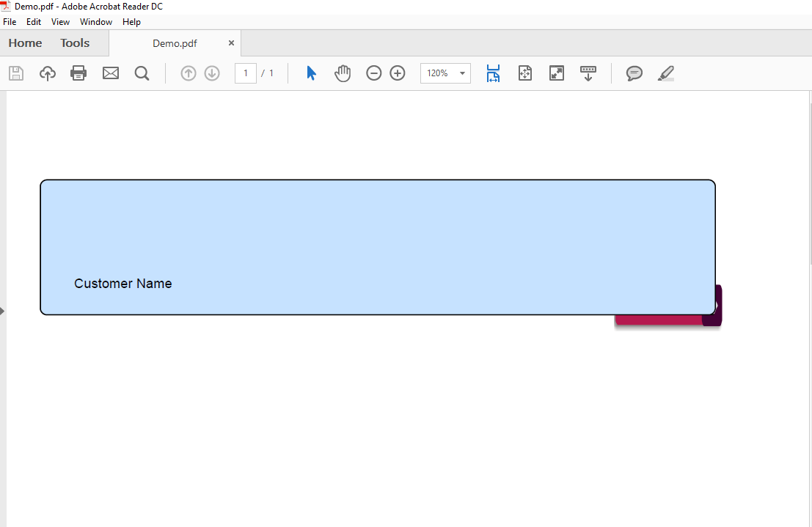This screenshot has width=812, height=527.
Task: Zoom out with minus button
Action: point(374,73)
